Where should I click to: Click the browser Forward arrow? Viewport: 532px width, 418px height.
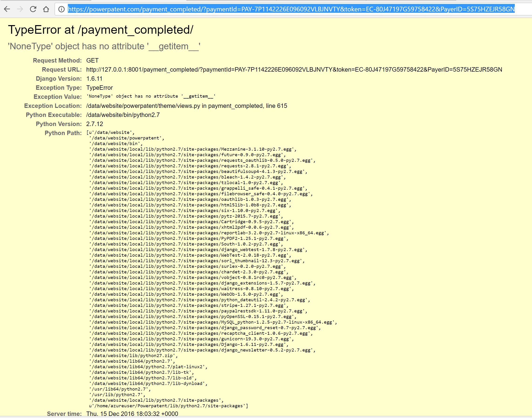point(20,9)
